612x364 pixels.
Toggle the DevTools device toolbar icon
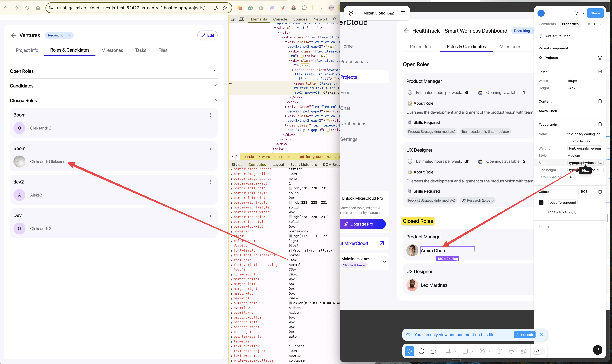coord(242,19)
